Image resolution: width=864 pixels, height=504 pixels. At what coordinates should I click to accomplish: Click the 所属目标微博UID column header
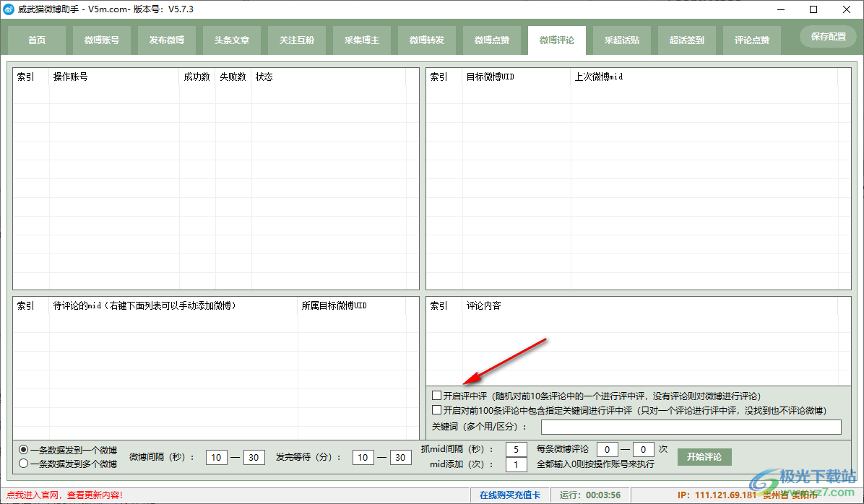click(x=352, y=305)
